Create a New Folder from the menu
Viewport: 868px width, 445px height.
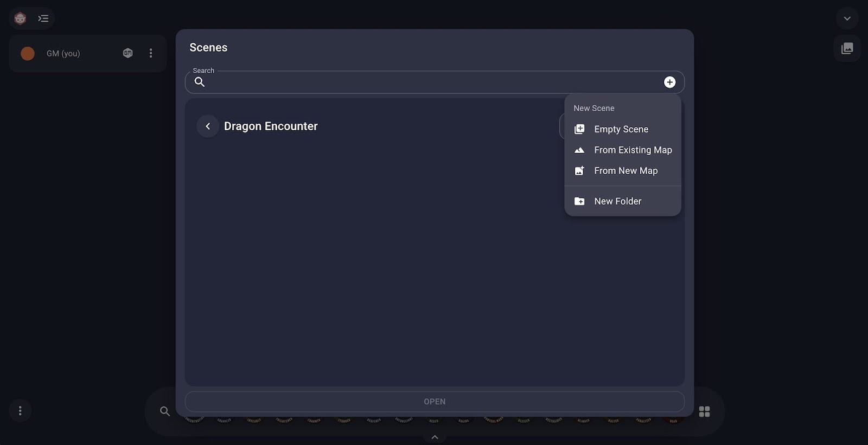pyautogui.click(x=623, y=201)
